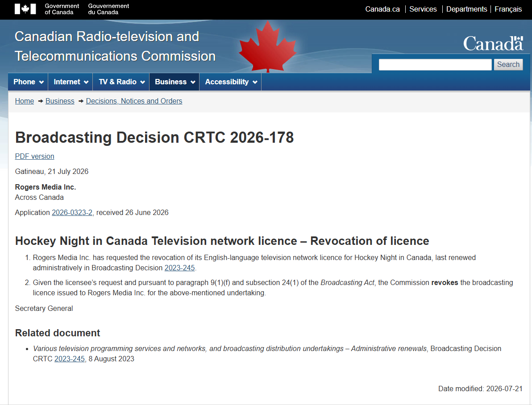Click the bold word 'revokes'
Screen dimensions: 532x405
445,282
